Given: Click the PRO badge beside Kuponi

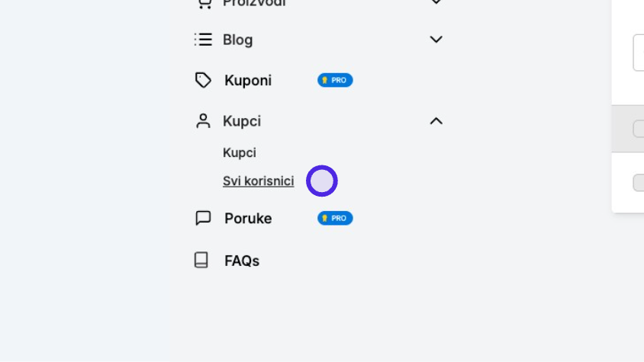Looking at the screenshot, I should coord(335,80).
